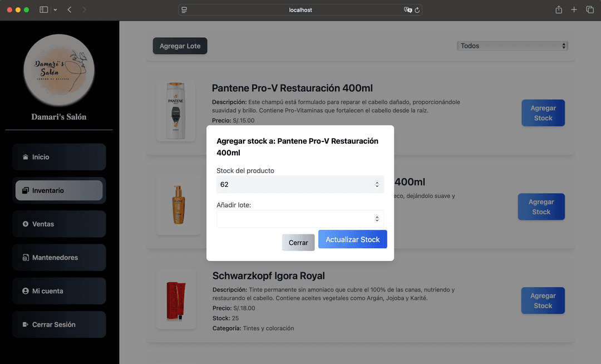
Task: Reload the localhost page
Action: click(x=417, y=10)
